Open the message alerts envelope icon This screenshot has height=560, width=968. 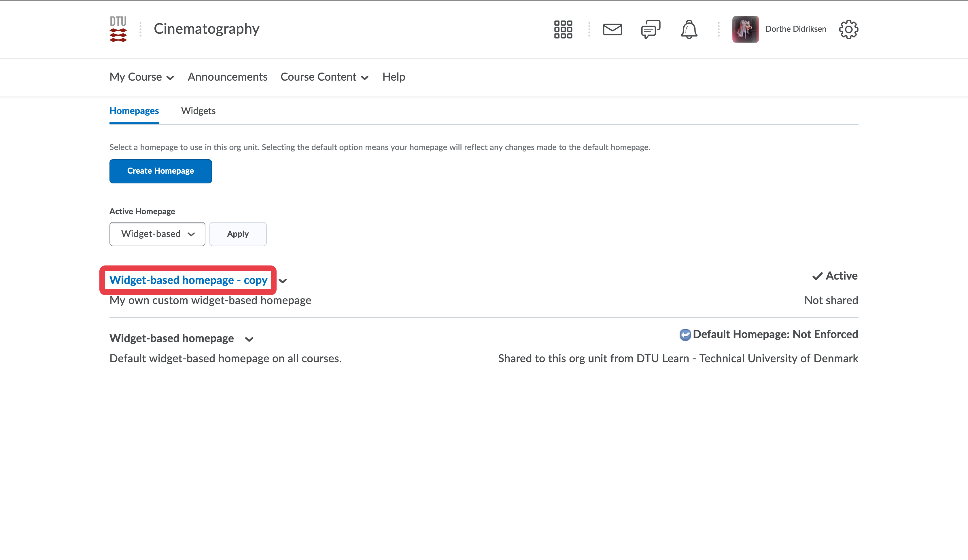pos(612,29)
